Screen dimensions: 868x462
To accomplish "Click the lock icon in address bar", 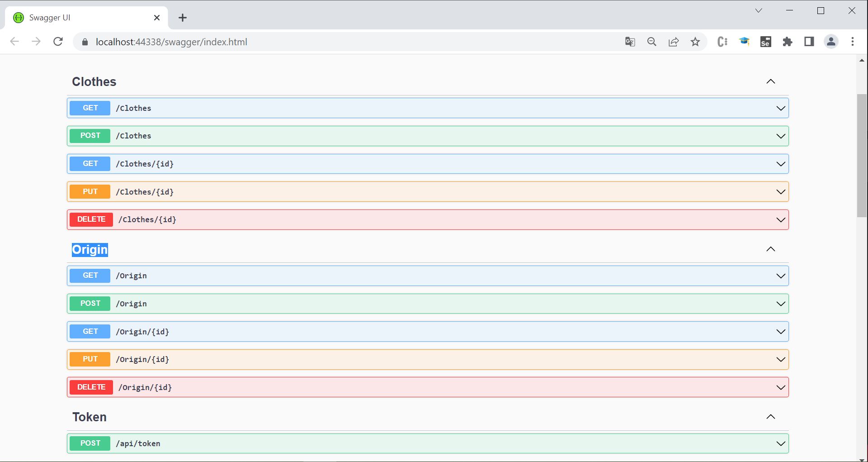I will coord(85,42).
